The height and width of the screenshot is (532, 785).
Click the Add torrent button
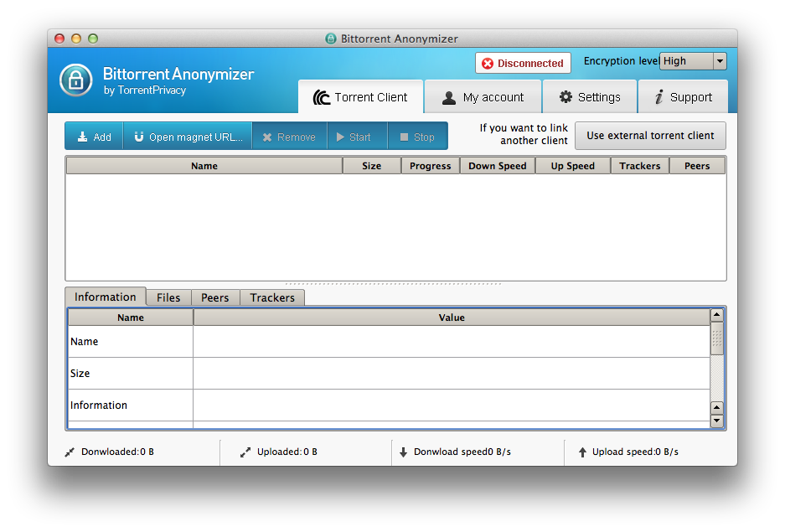point(94,137)
